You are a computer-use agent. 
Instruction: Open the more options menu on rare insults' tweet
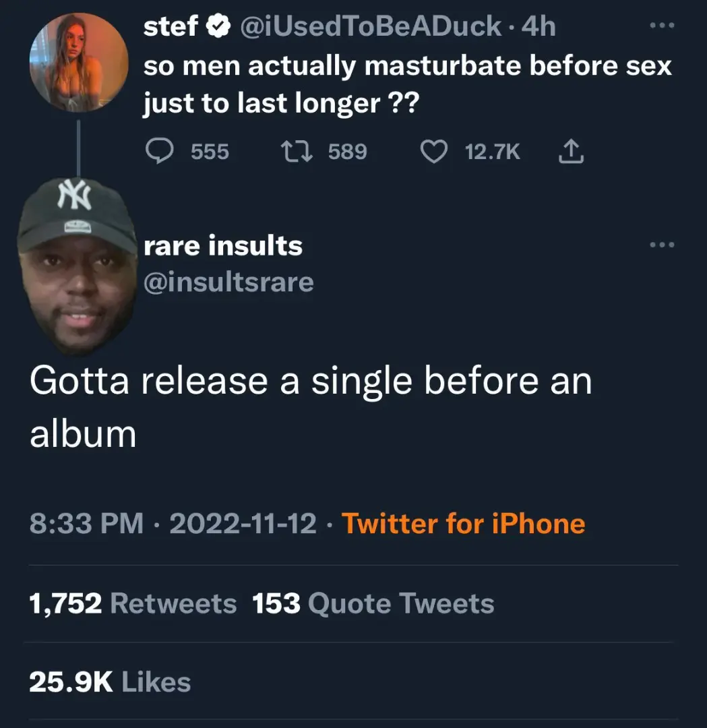pos(661,245)
